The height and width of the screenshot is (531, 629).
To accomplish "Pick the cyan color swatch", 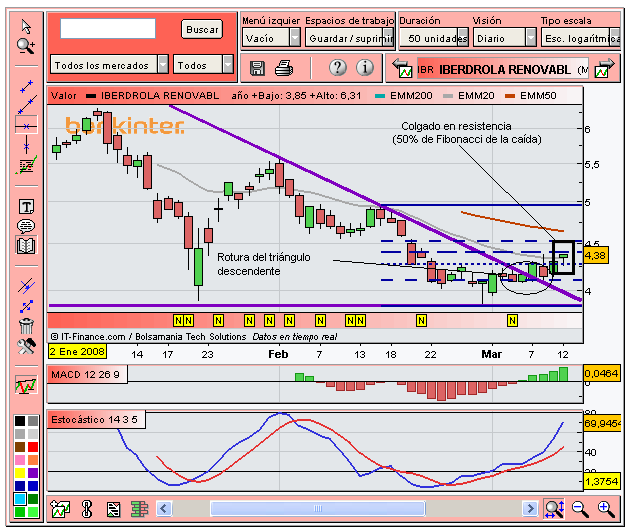I will tap(20, 499).
